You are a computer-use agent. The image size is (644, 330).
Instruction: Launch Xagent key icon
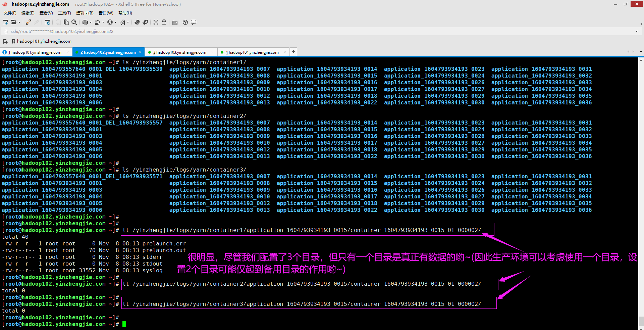[145, 22]
